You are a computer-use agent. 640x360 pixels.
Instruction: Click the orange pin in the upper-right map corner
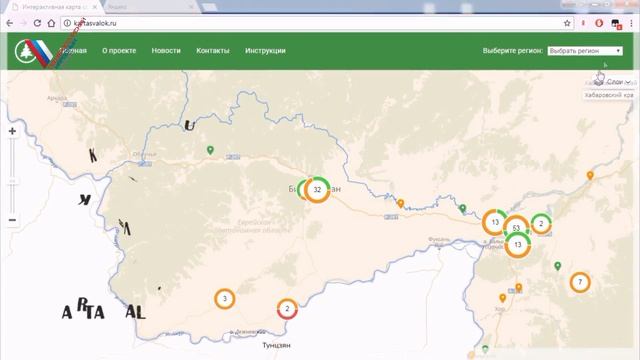[590, 176]
